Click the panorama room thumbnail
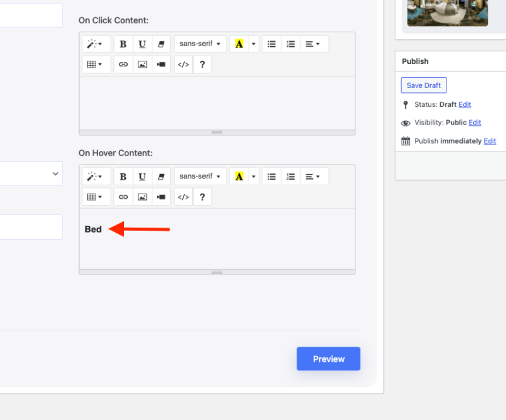Image resolution: width=506 pixels, height=420 pixels. click(448, 12)
